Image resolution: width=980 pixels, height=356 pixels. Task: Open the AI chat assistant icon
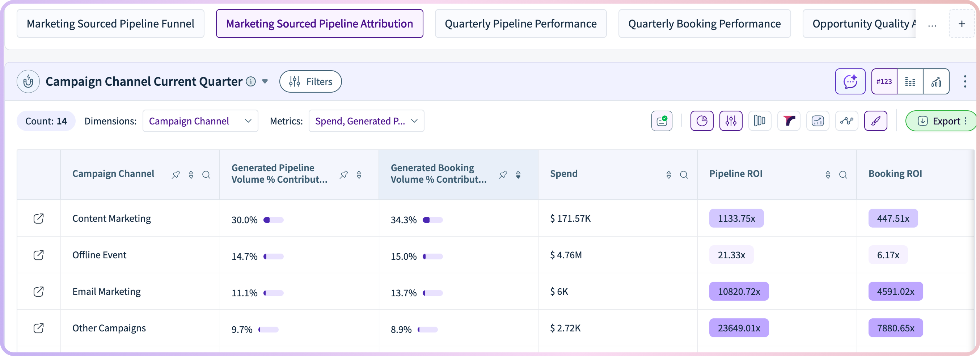tap(850, 81)
